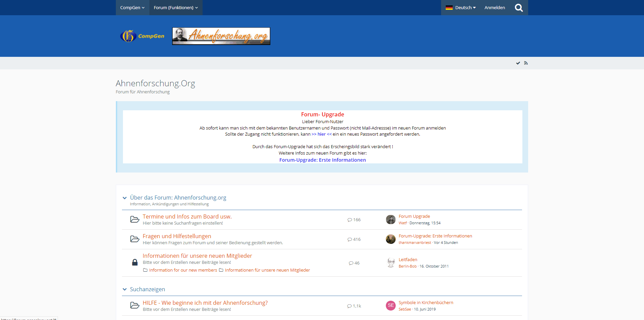
Task: Click the speech bubble icon beside the 166 count
Action: 350,220
